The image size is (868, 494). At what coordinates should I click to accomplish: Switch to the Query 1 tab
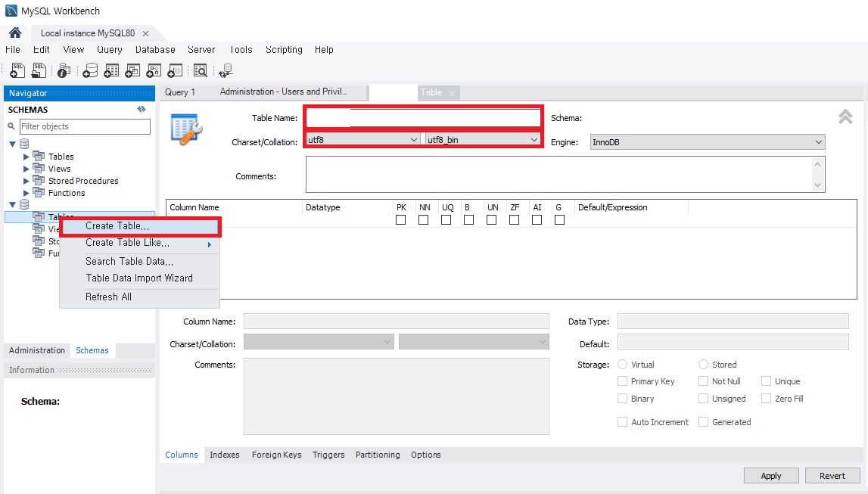point(180,92)
